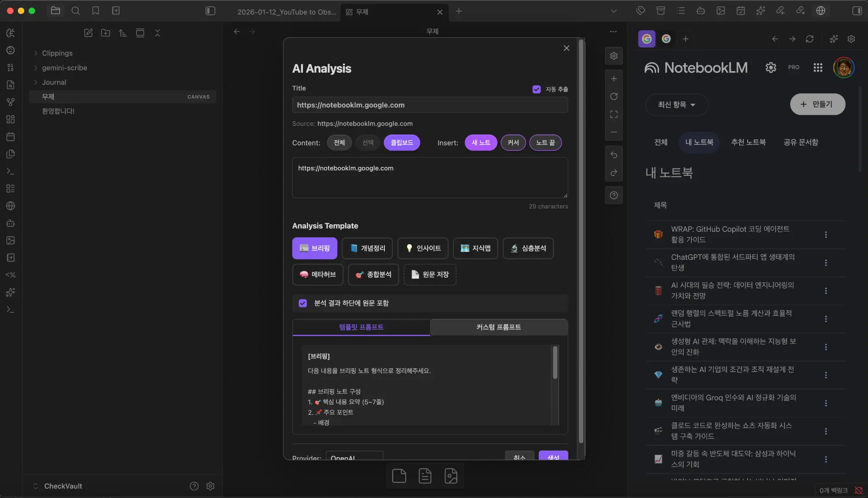Select 새 노트 insert option
The width and height of the screenshot is (868, 498).
coord(481,143)
